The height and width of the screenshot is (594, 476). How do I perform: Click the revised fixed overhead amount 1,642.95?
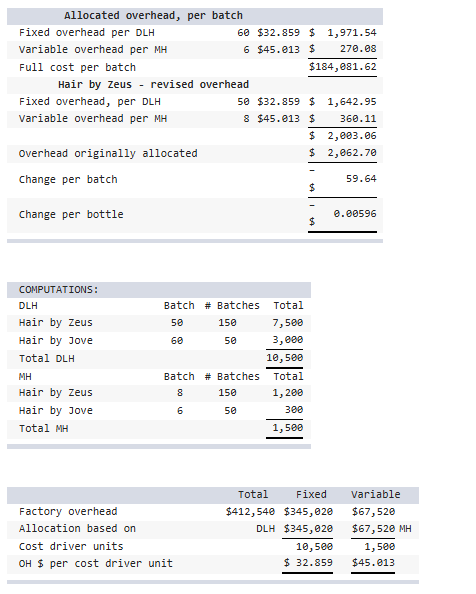(x=352, y=102)
